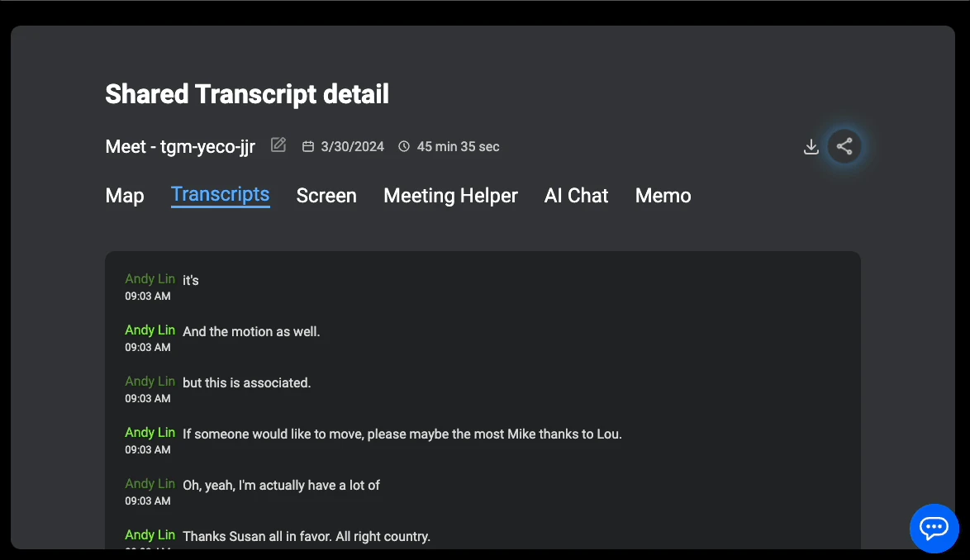This screenshot has width=970, height=560.
Task: Select the line "but this is associated."
Action: (246, 383)
